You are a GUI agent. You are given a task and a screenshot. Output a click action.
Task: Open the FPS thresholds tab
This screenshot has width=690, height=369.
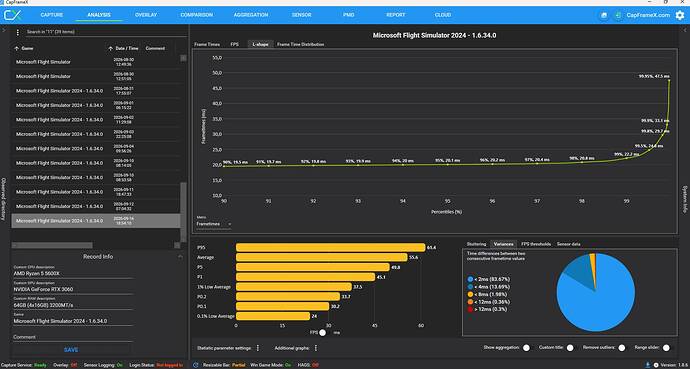coord(536,244)
